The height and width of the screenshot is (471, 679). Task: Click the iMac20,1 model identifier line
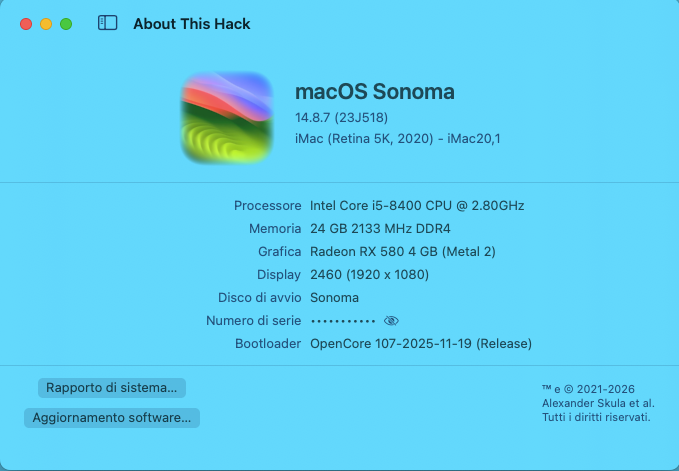[397, 139]
